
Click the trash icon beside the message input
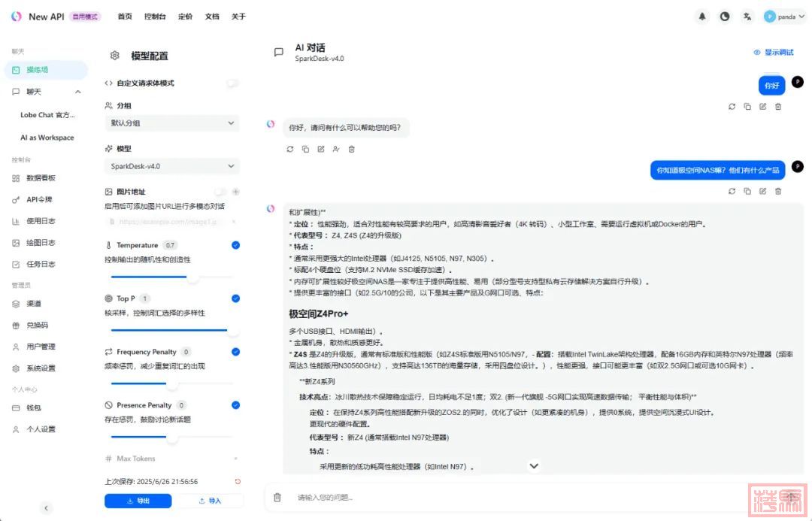click(277, 497)
